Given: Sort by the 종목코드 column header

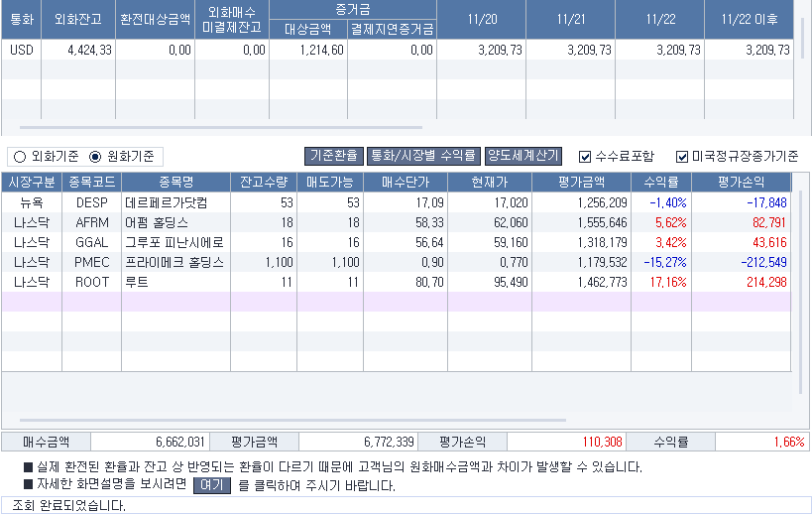Looking at the screenshot, I should click(91, 182).
